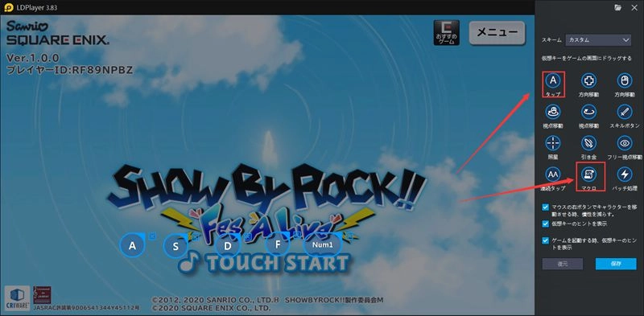The height and width of the screenshot is (316, 644).
Task: Open the スキーム カスタム scheme dropdown
Action: (x=598, y=40)
